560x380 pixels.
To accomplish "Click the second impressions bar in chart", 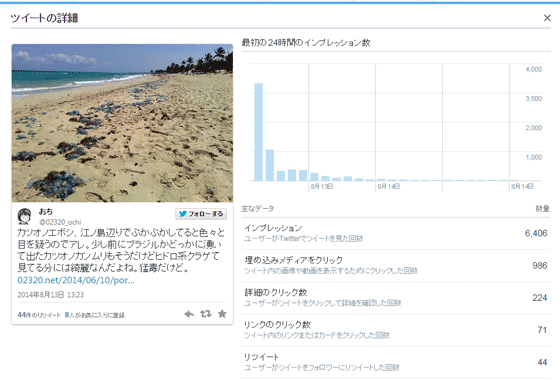I will click(270, 165).
